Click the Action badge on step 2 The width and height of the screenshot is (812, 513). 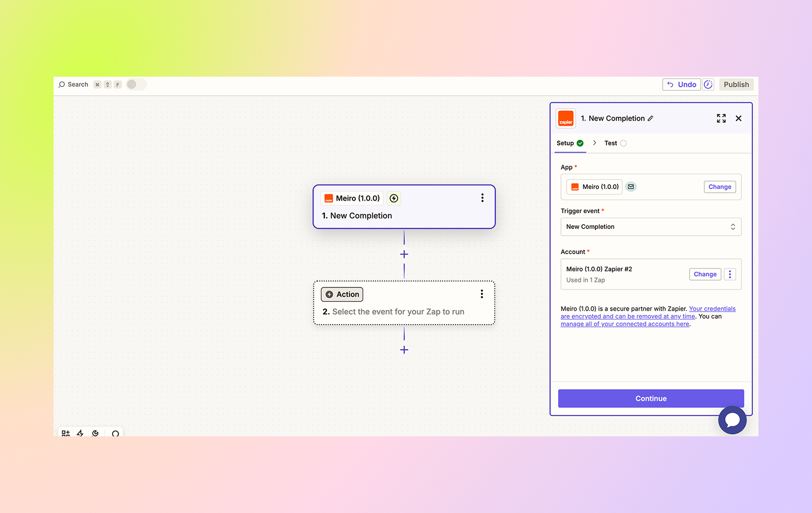tap(342, 294)
